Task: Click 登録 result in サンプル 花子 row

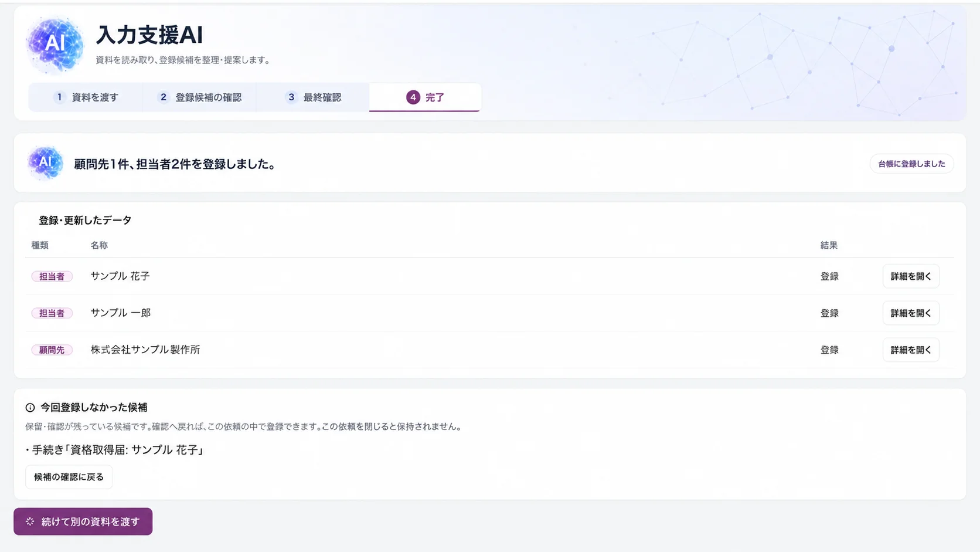Action: point(829,276)
